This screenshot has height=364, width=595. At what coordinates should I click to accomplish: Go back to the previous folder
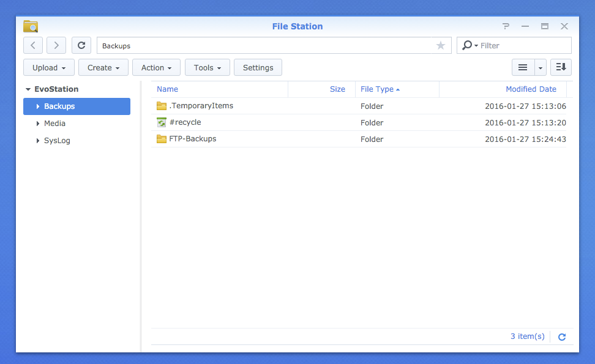tap(33, 45)
